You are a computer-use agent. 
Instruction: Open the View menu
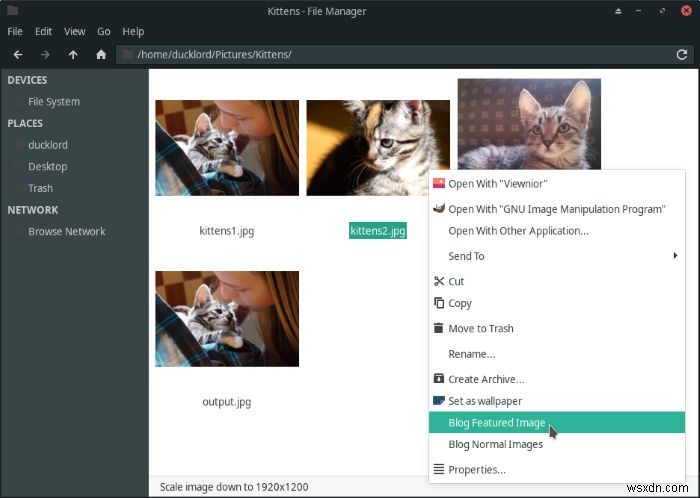(x=75, y=32)
